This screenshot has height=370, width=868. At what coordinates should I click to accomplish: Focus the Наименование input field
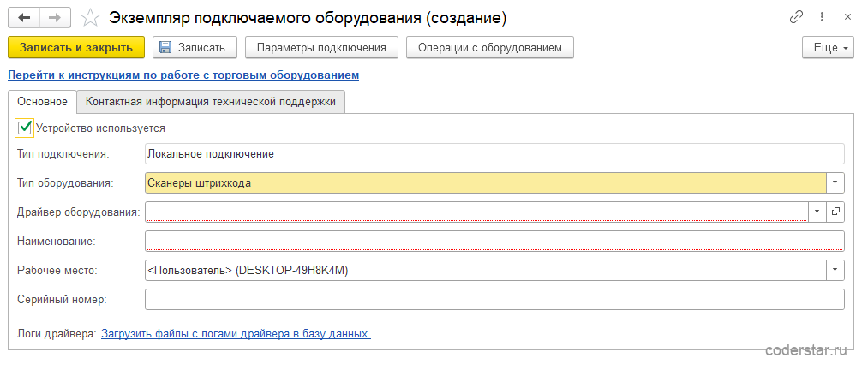coord(495,242)
